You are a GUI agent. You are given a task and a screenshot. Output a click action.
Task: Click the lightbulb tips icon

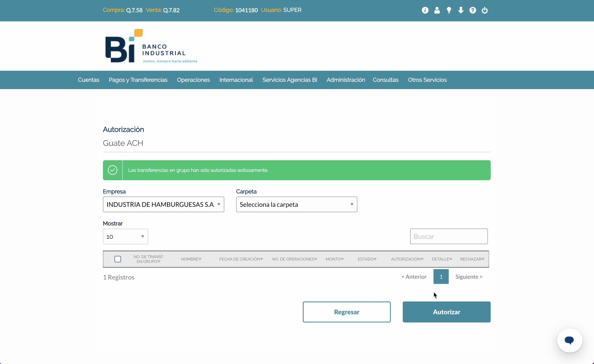pos(449,10)
